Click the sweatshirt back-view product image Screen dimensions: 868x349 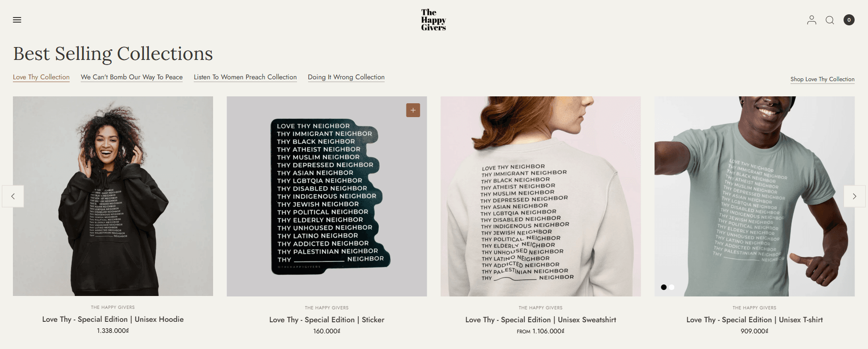[x=541, y=196]
